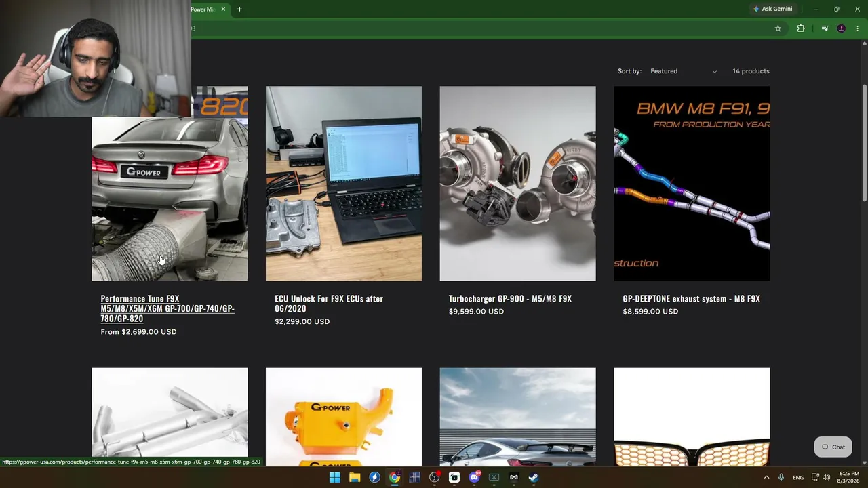This screenshot has height=488, width=868.
Task: Click the "$8,599.00 USD" price
Action: tap(650, 312)
